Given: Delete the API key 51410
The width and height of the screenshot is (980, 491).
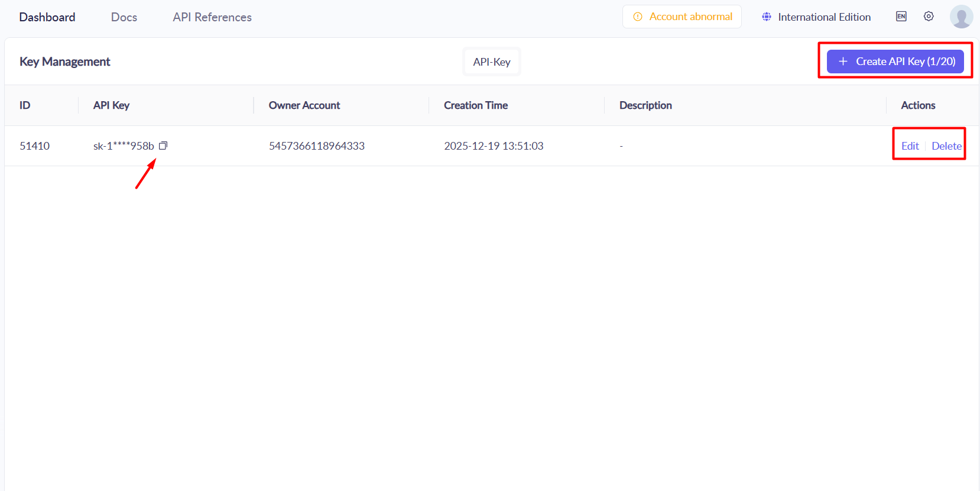Looking at the screenshot, I should pos(946,146).
